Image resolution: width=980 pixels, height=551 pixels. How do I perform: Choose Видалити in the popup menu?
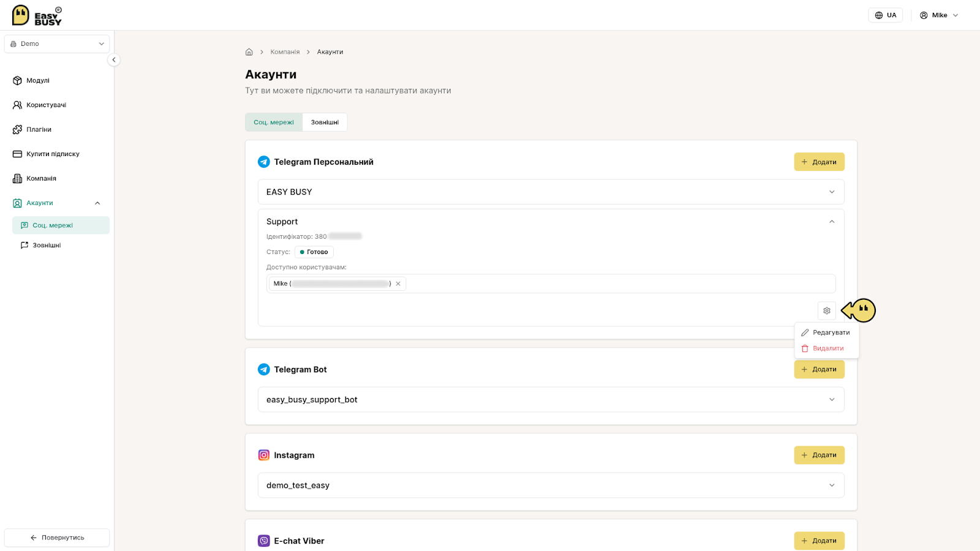point(826,348)
